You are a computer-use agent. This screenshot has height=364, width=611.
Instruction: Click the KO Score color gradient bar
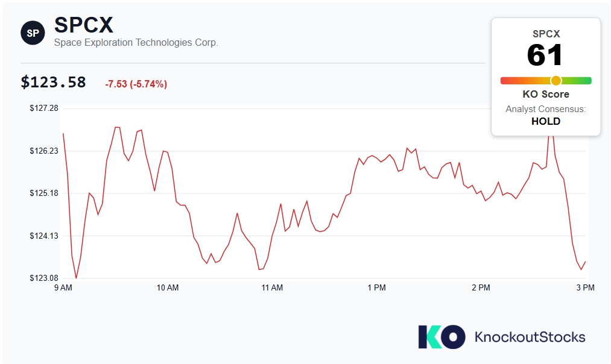tap(546, 81)
